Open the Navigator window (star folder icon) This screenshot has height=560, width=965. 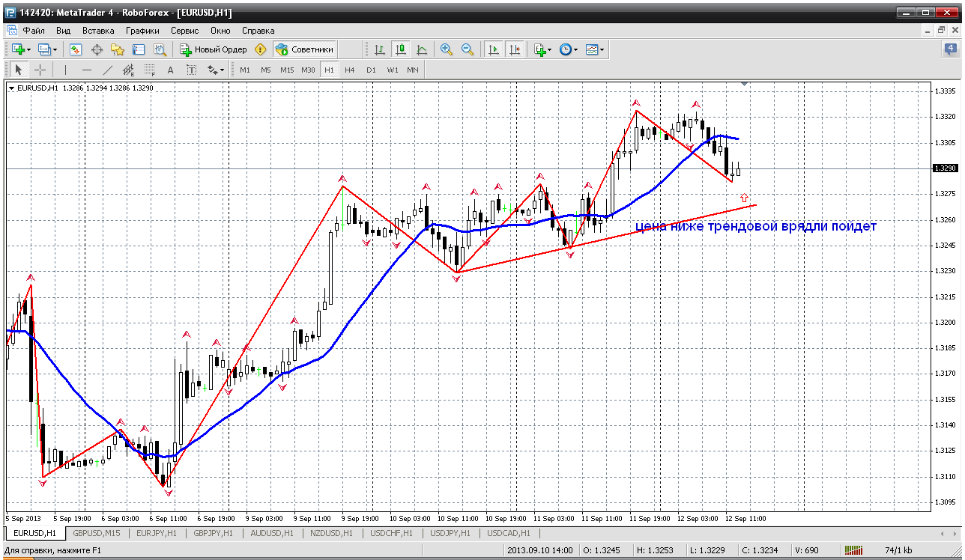(x=118, y=49)
